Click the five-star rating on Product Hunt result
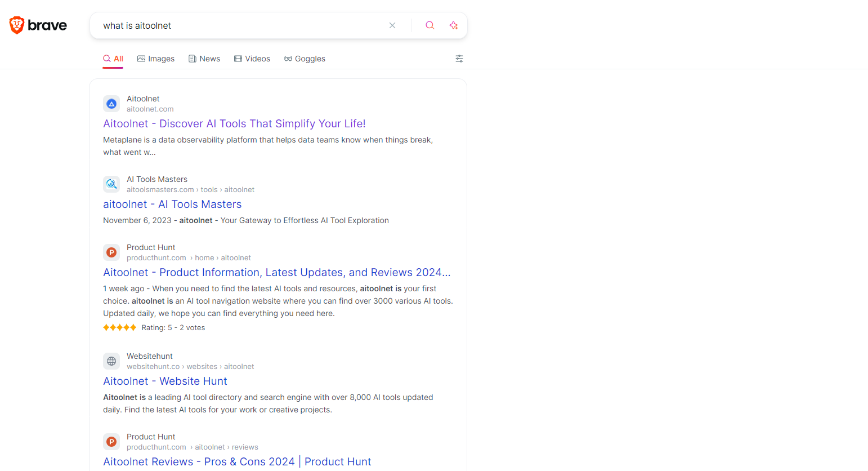The width and height of the screenshot is (868, 471). [x=119, y=327]
